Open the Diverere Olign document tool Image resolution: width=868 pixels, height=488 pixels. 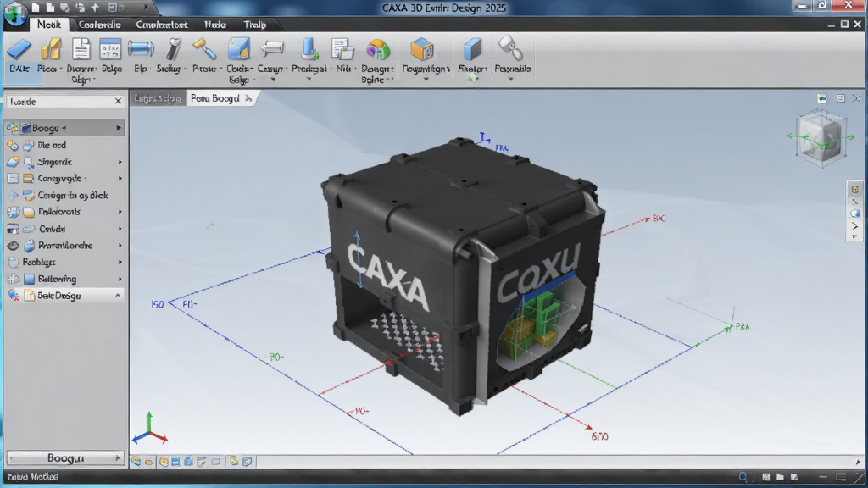tap(81, 60)
